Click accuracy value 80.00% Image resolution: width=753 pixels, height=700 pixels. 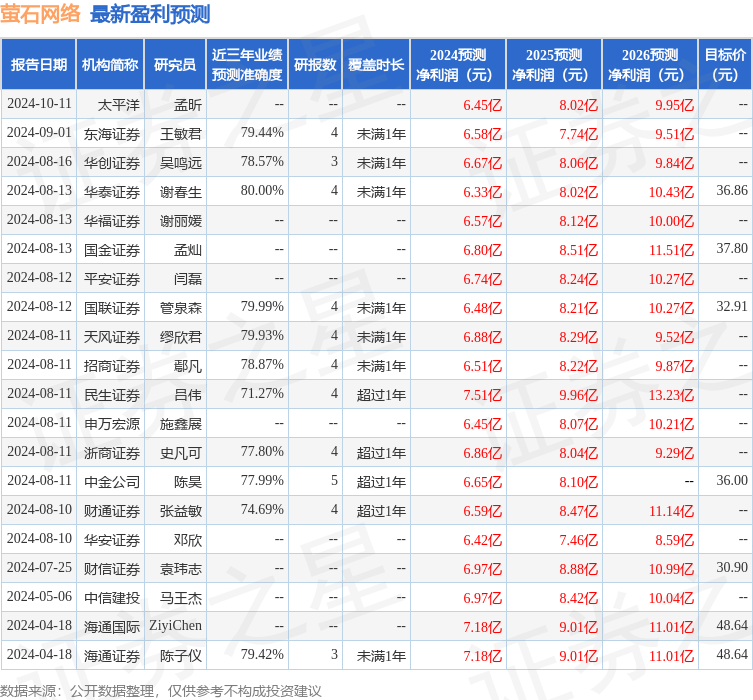click(262, 191)
